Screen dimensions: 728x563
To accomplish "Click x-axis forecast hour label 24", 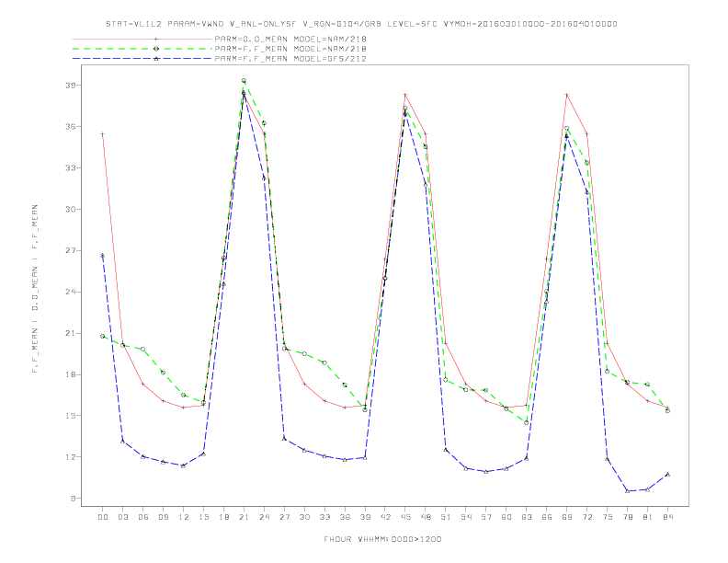I will [264, 517].
